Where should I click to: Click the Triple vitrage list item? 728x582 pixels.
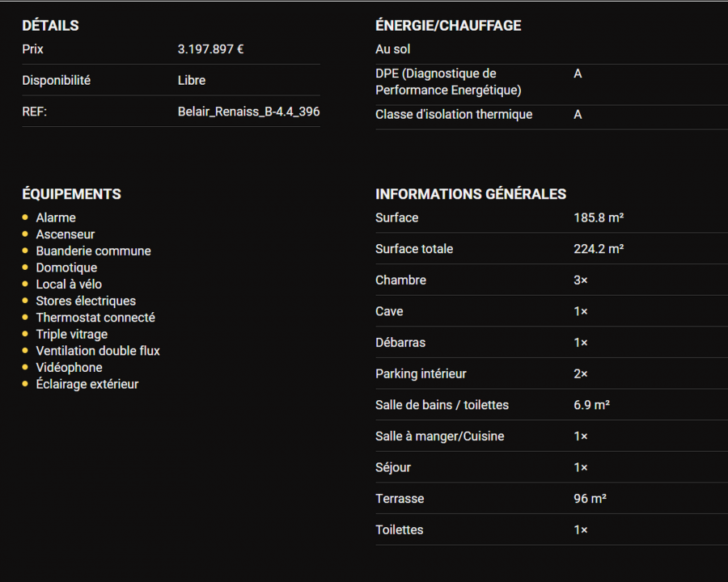coord(71,334)
